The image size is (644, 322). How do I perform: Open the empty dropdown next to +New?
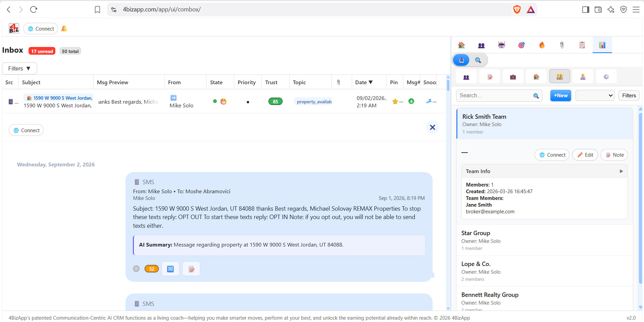(595, 96)
